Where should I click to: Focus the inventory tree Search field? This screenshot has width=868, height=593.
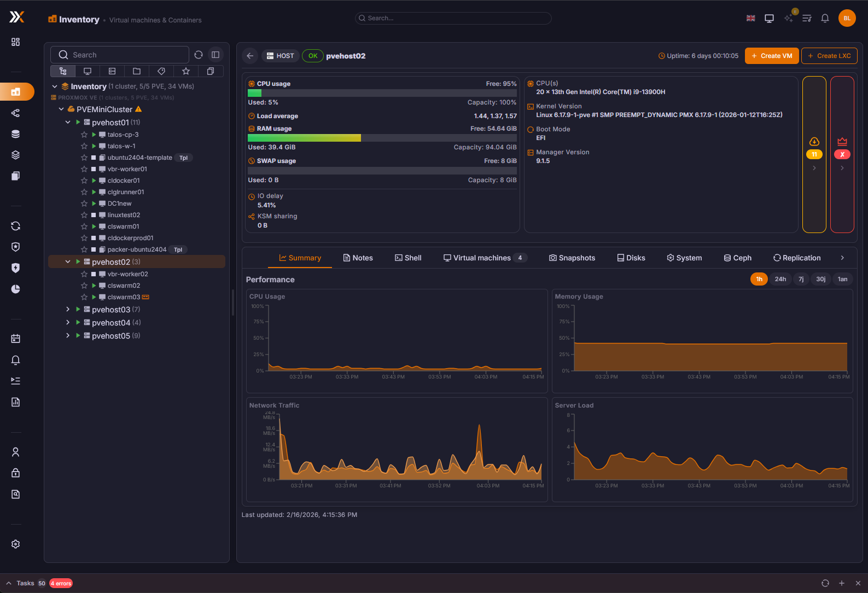(x=120, y=55)
